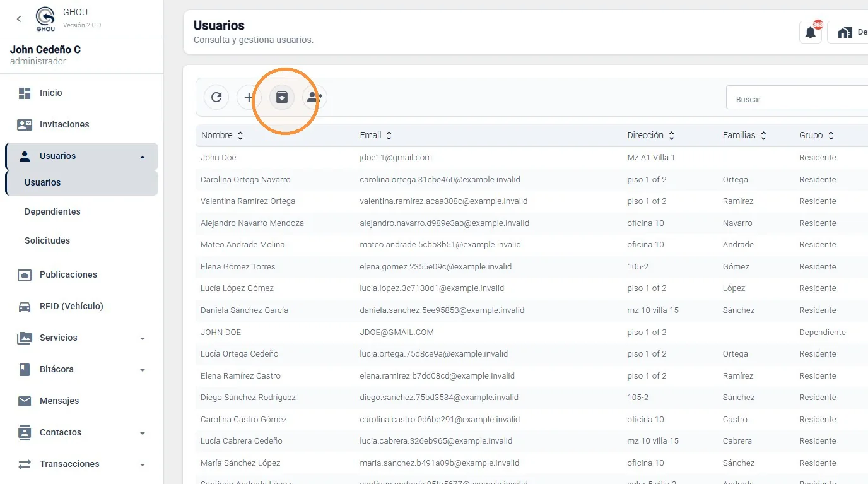
Task: Click the GHOU logo
Action: (x=45, y=19)
